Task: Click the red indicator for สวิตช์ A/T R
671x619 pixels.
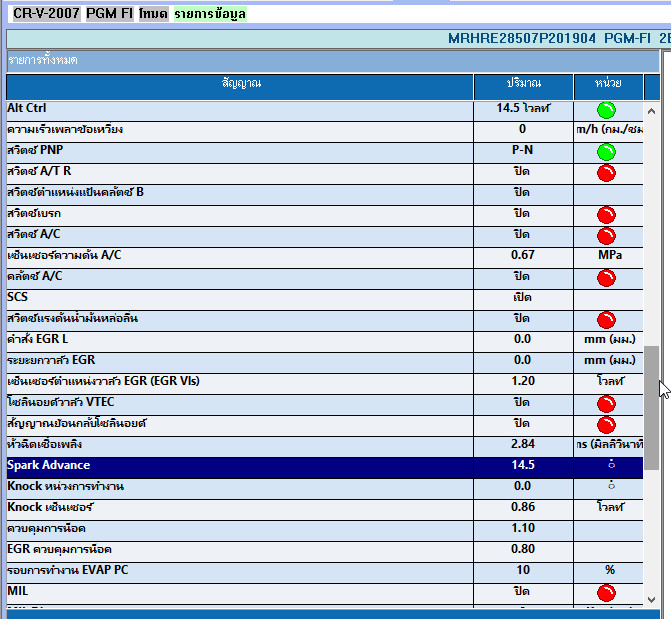Action: coord(606,173)
